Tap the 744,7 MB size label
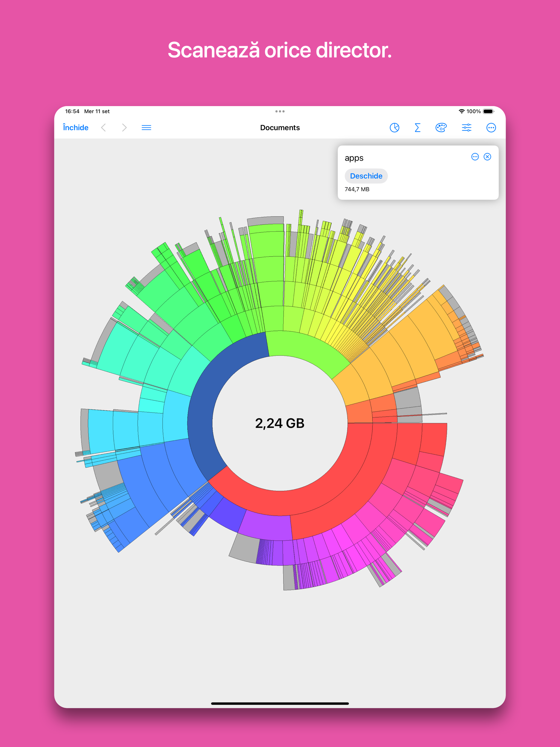 pos(357,189)
